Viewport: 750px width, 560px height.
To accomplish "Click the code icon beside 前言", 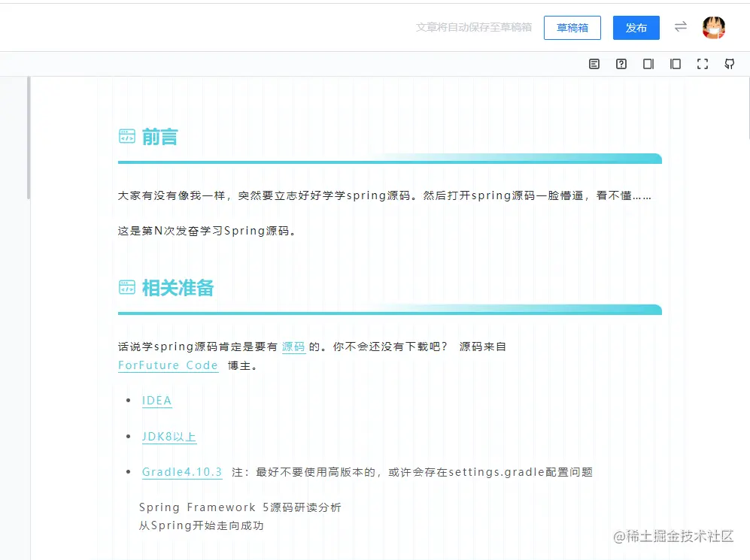I will coord(126,136).
